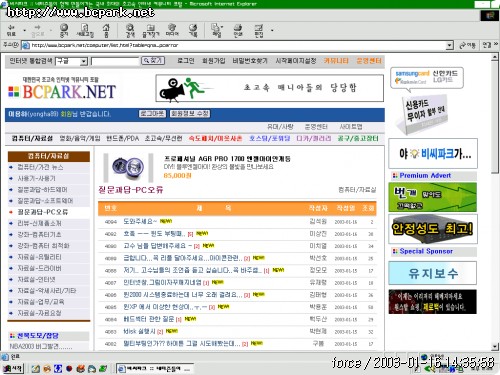
Task: Click the Forward (앞으로) toolbar button
Action: (37, 30)
